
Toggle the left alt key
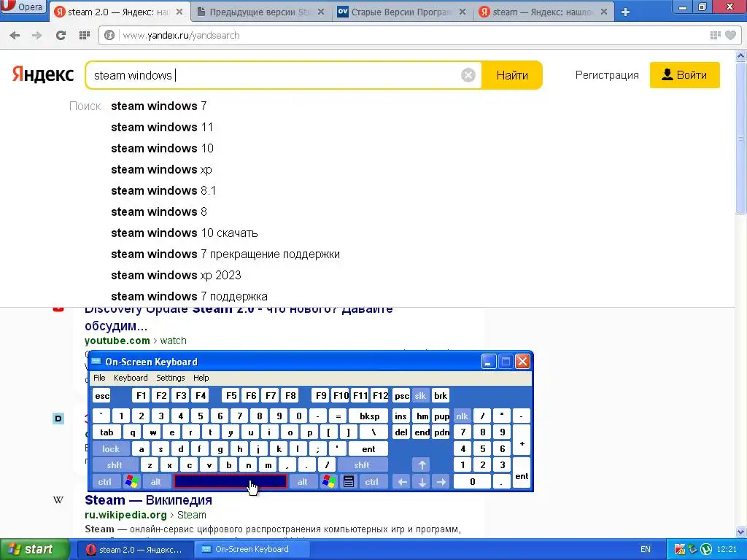tap(156, 481)
